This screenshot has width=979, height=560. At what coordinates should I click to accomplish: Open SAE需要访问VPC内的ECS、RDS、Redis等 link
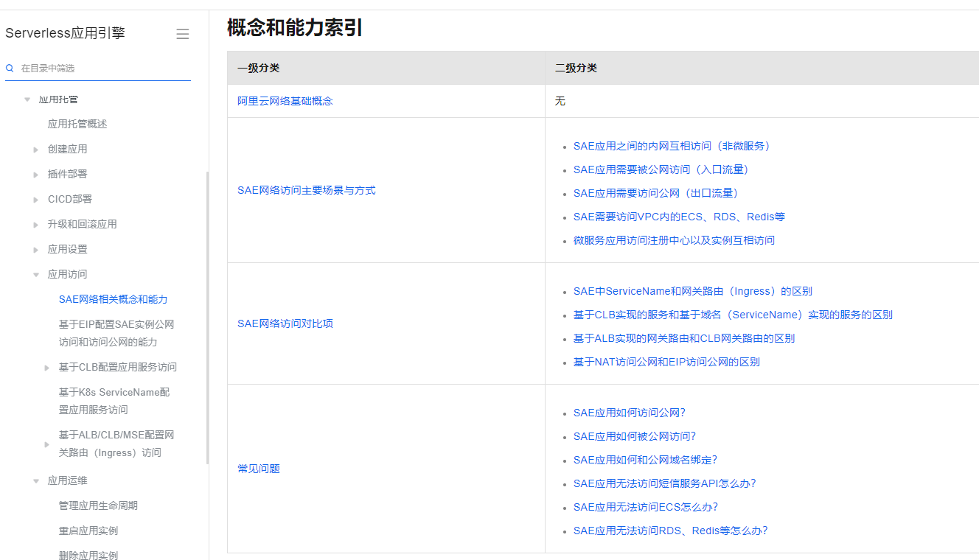(679, 217)
